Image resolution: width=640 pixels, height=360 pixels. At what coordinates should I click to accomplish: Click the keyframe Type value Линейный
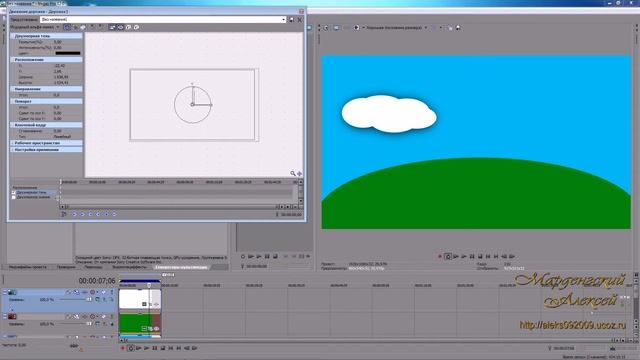coord(62,136)
